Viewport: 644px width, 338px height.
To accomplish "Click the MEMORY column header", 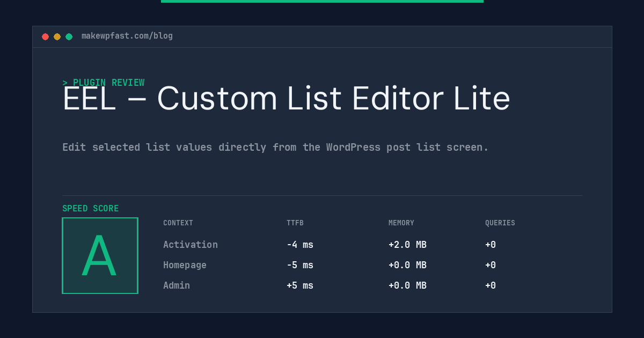I will (401, 223).
